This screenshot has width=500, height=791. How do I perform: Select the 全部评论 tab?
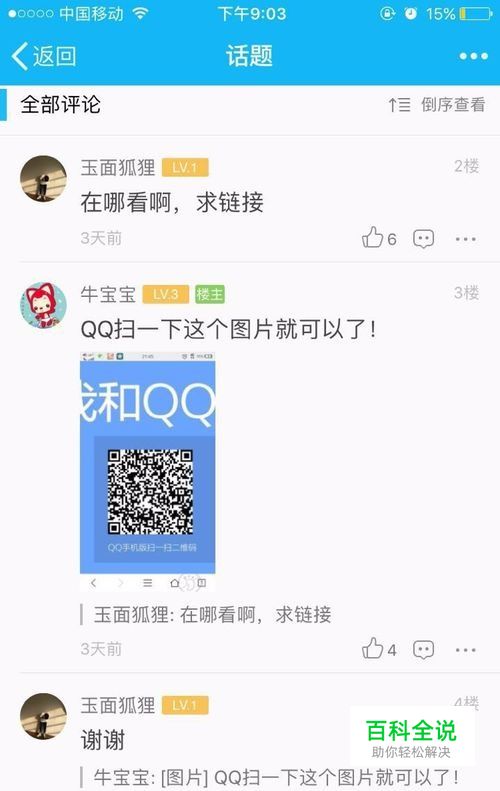click(60, 105)
